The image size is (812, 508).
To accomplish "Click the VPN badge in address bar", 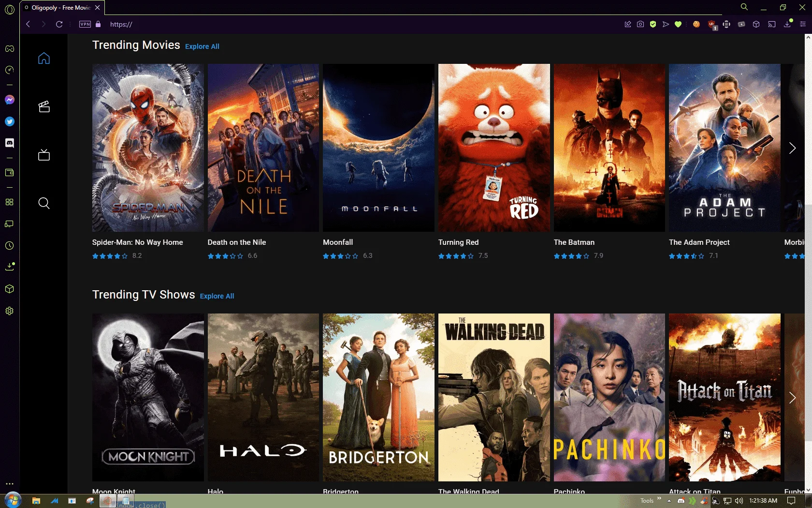I will pyautogui.click(x=85, y=24).
